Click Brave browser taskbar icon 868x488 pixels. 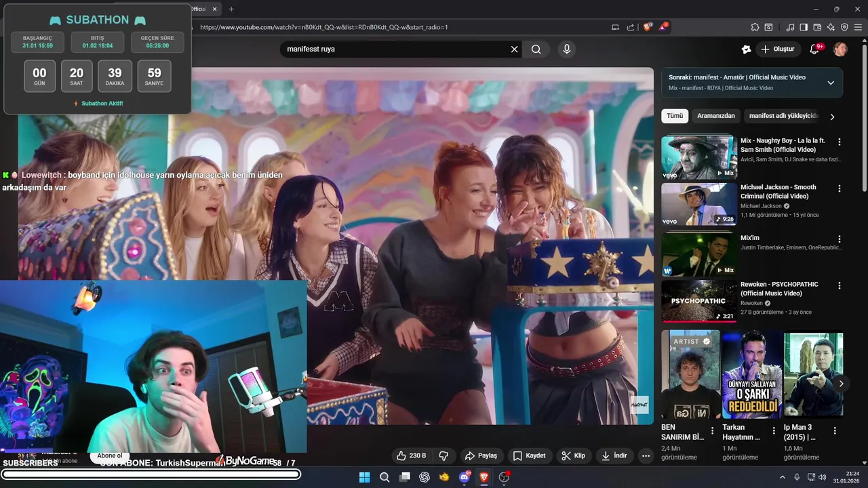point(484,477)
